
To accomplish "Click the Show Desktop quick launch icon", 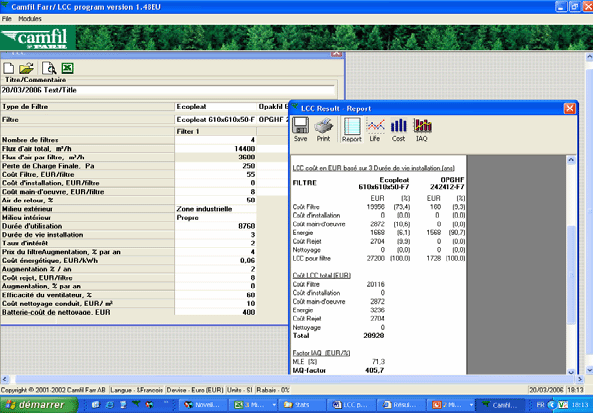I will 123,405.
